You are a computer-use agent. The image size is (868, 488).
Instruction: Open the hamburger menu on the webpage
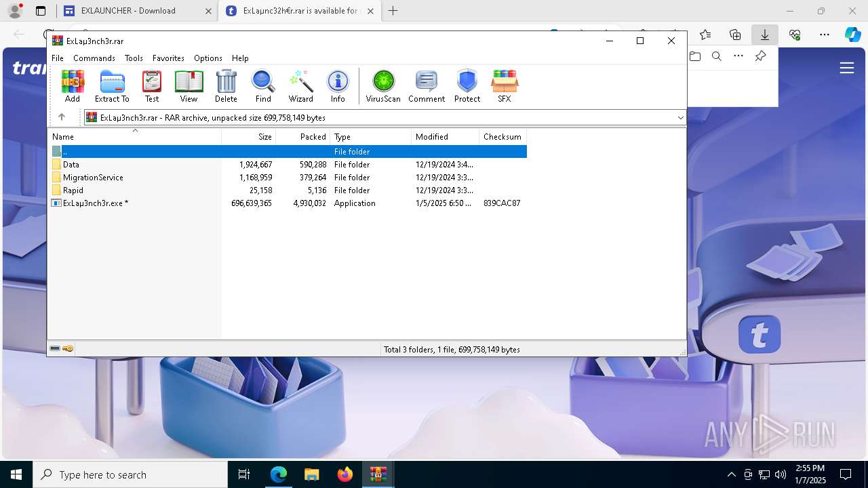[846, 68]
